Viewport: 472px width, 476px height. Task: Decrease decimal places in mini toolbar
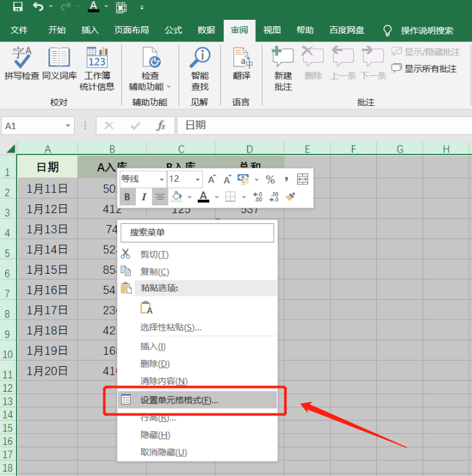pos(274,197)
